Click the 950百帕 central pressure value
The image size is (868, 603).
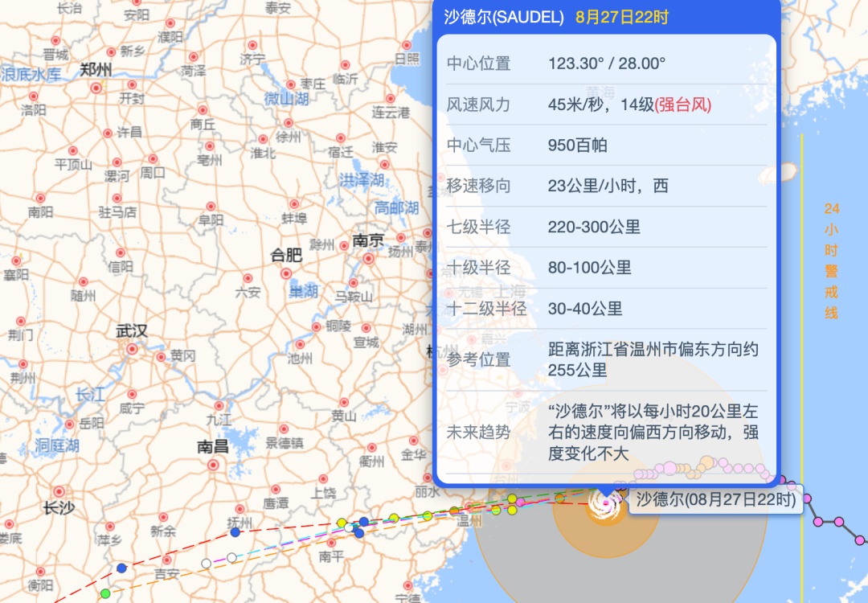click(577, 145)
